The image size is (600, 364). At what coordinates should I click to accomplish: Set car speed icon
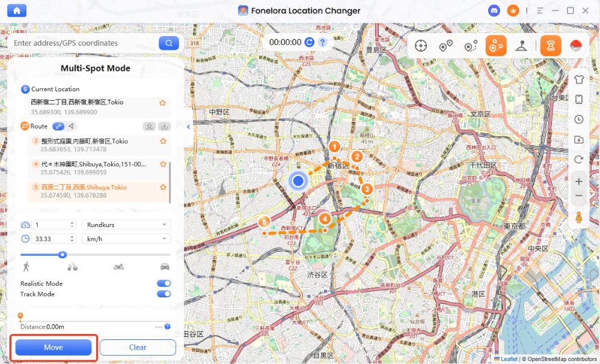pyautogui.click(x=165, y=267)
